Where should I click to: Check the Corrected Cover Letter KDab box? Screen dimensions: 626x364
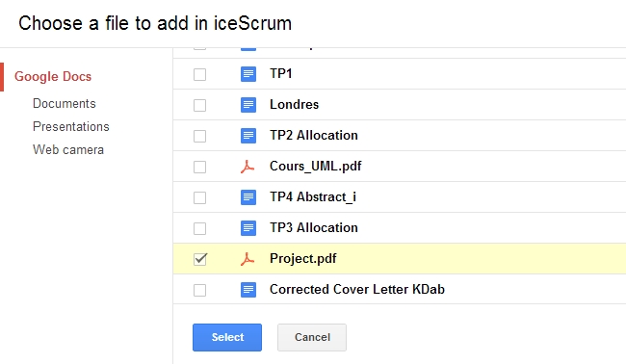pyautogui.click(x=200, y=290)
